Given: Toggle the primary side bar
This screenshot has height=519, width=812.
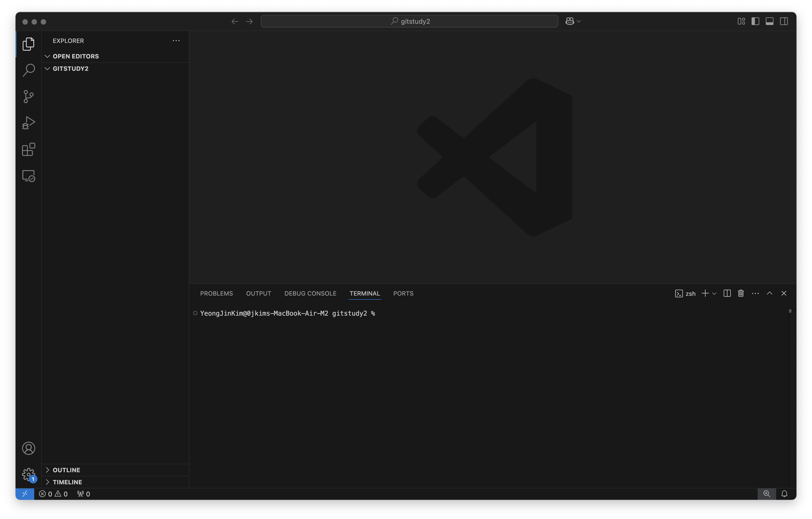Looking at the screenshot, I should coord(755,21).
